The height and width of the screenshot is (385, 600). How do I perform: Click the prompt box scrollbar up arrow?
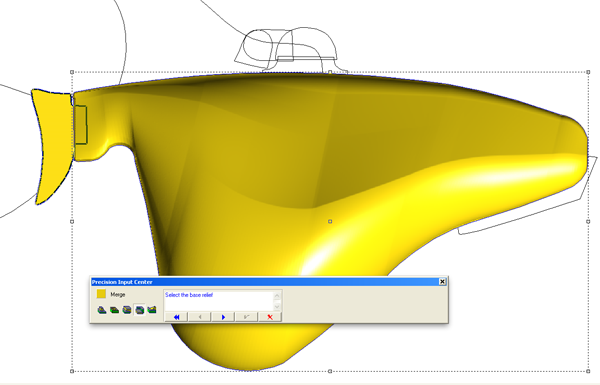(277, 295)
